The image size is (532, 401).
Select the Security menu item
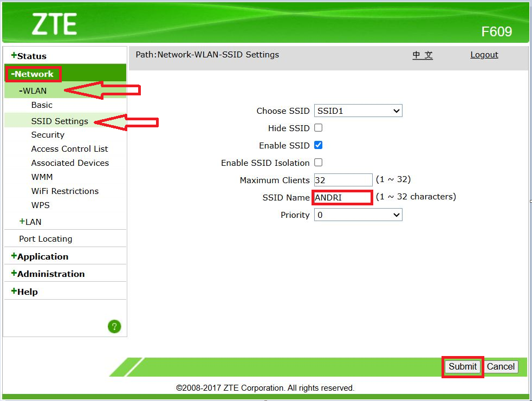tap(47, 134)
